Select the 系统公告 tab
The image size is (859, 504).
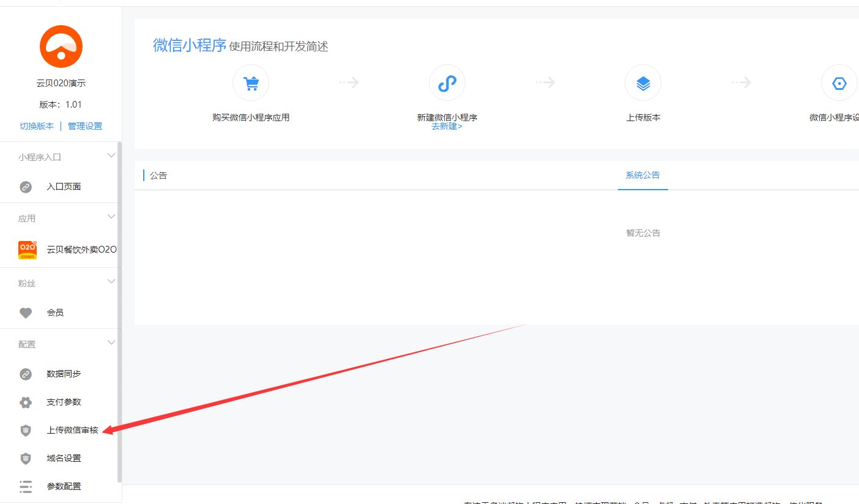click(642, 176)
